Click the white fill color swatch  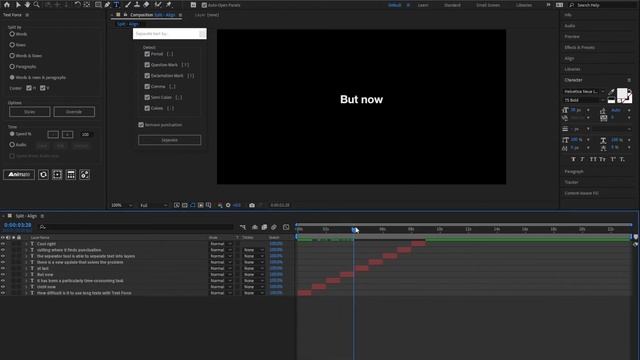[622, 94]
